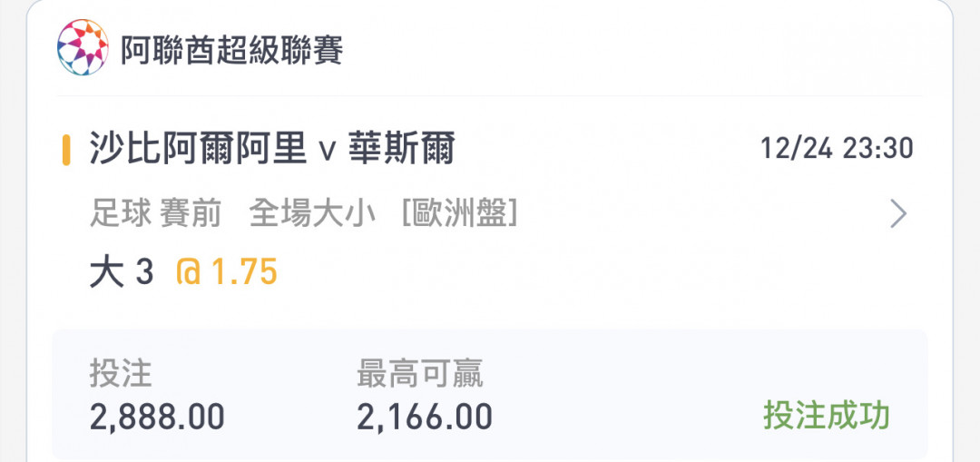Viewport: 980px width, 462px height.
Task: Click the 投注成功 status text
Action: [x=827, y=415]
